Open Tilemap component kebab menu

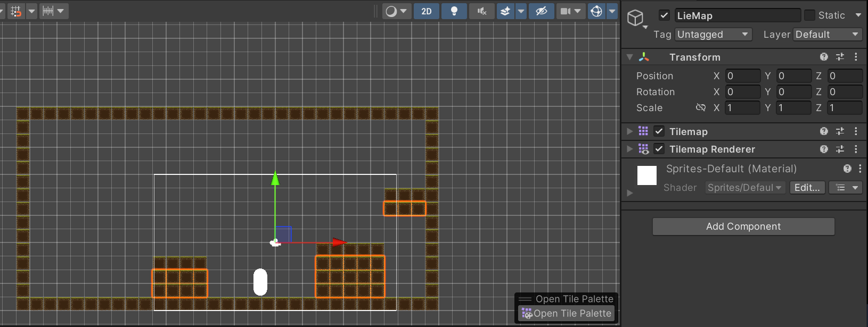click(856, 131)
